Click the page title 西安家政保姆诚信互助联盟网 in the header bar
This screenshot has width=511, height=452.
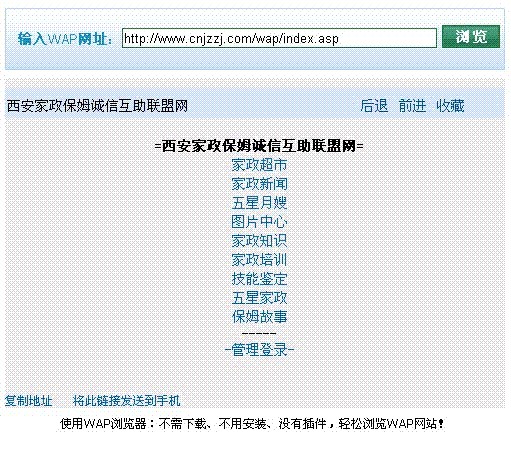[x=97, y=106]
